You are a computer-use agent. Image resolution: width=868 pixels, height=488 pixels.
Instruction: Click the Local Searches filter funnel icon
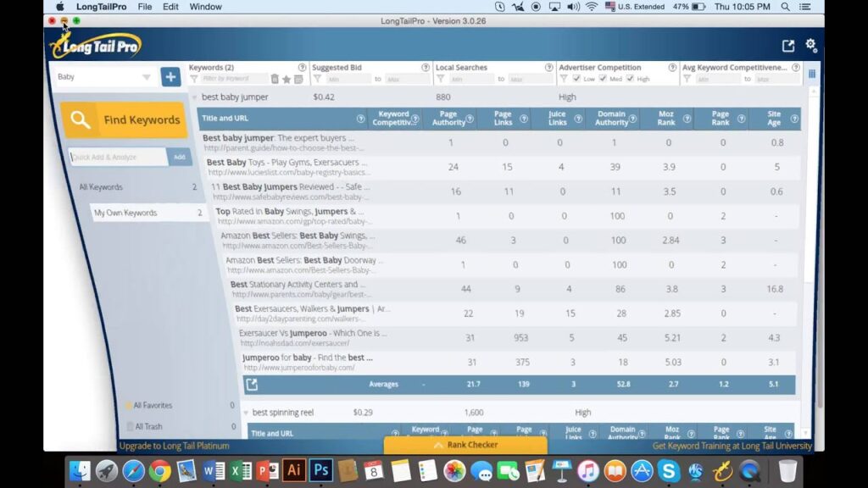pyautogui.click(x=441, y=79)
